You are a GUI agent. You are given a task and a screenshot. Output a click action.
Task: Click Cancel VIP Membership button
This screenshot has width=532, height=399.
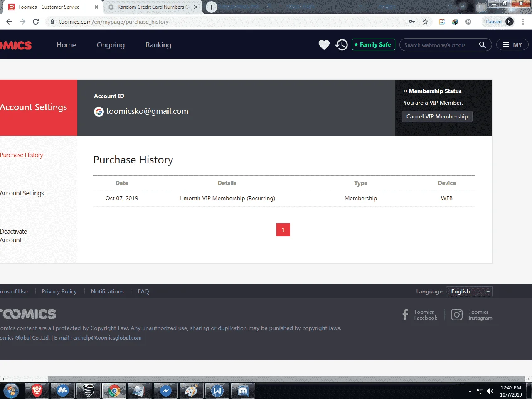point(437,116)
